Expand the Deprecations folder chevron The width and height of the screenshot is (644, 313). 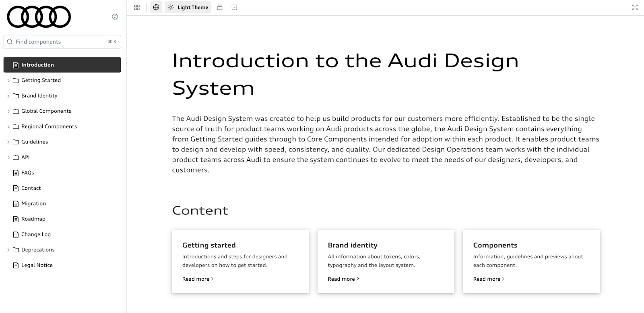(8, 250)
